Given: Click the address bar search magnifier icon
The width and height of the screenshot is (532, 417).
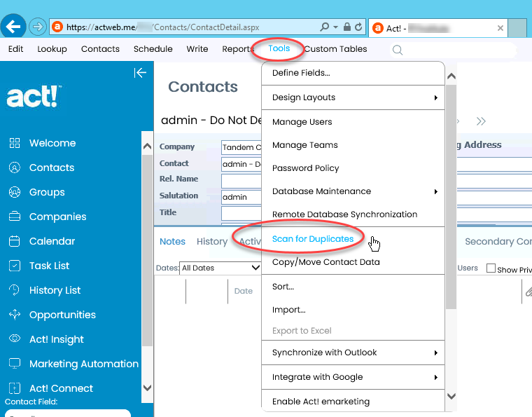Looking at the screenshot, I should coord(324,27).
